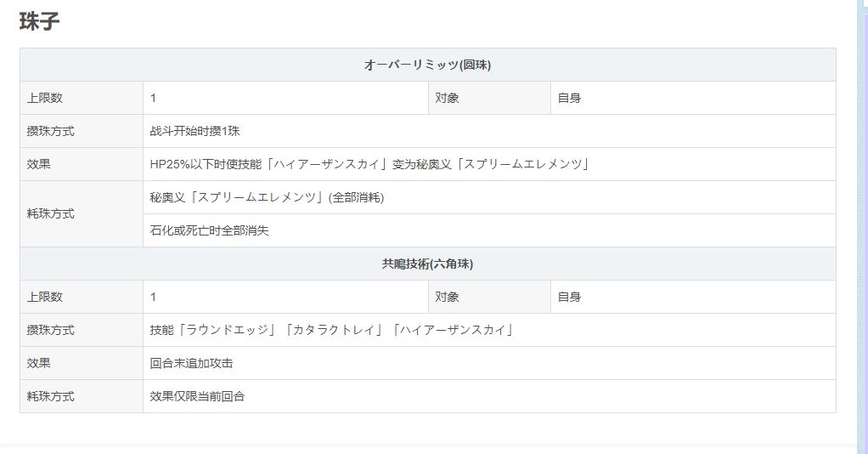Click 对象 label in オーバーリミッツ section
The width and height of the screenshot is (868, 454).
click(x=447, y=98)
